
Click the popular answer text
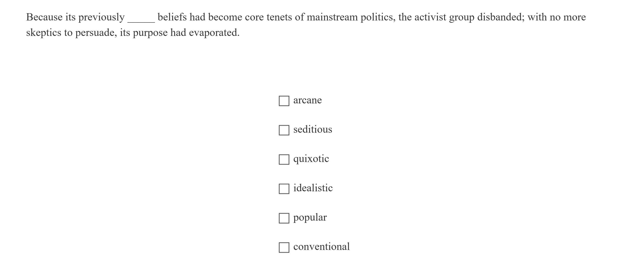point(310,217)
